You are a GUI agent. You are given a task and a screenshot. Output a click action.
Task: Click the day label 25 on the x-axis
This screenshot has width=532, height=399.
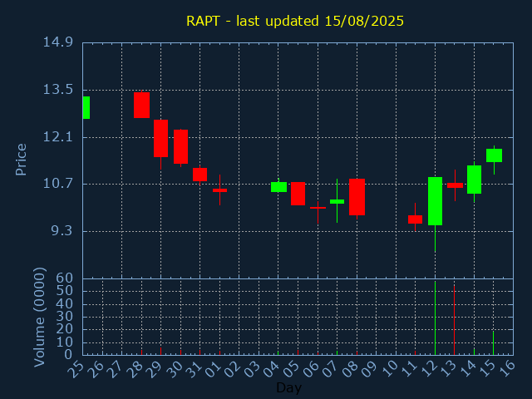76,368
